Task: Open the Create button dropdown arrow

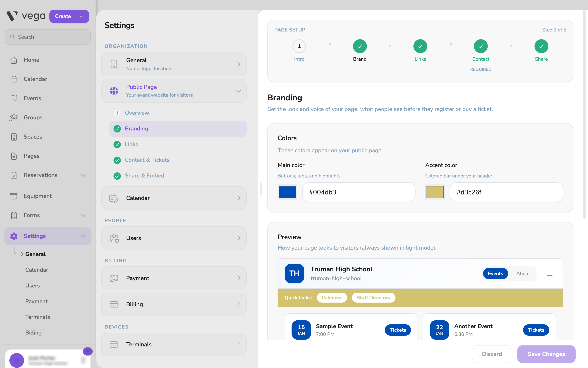Action: tap(81, 16)
